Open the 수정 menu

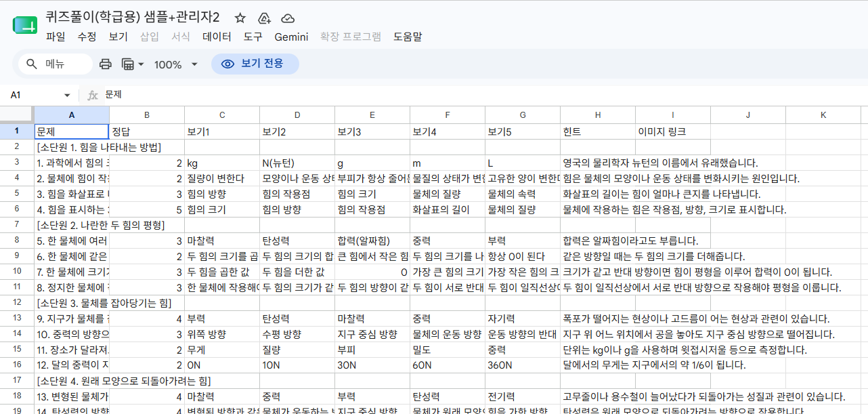click(x=87, y=37)
